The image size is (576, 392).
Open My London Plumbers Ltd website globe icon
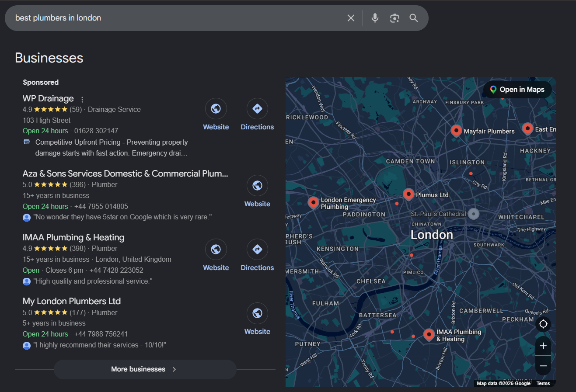coord(257,313)
